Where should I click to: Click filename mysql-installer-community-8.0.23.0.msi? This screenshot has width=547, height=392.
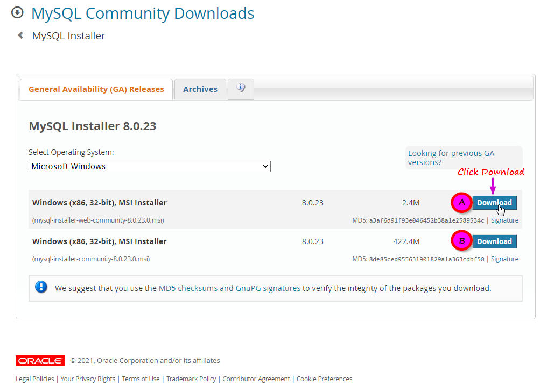click(91, 259)
